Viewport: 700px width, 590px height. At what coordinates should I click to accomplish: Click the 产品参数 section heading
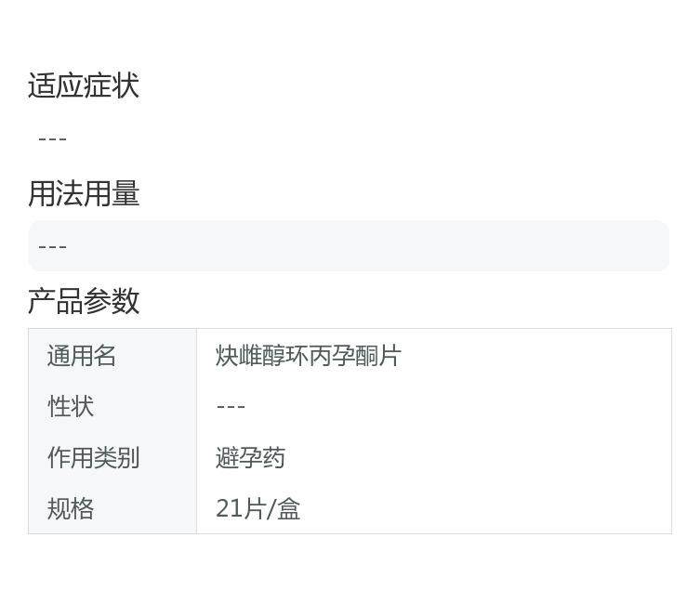point(84,300)
